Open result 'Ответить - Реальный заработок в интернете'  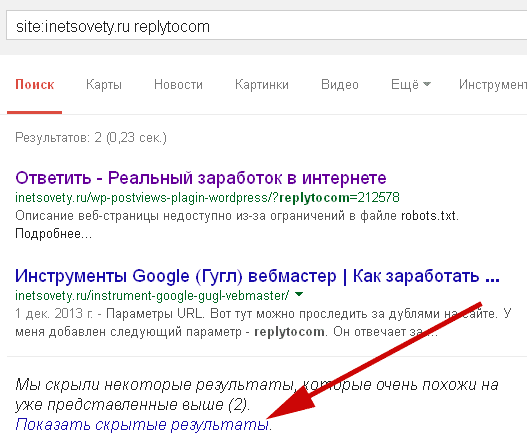coord(201,178)
